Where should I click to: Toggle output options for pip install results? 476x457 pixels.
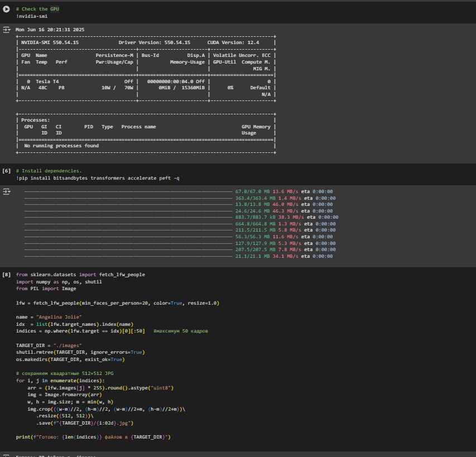pyautogui.click(x=7, y=191)
